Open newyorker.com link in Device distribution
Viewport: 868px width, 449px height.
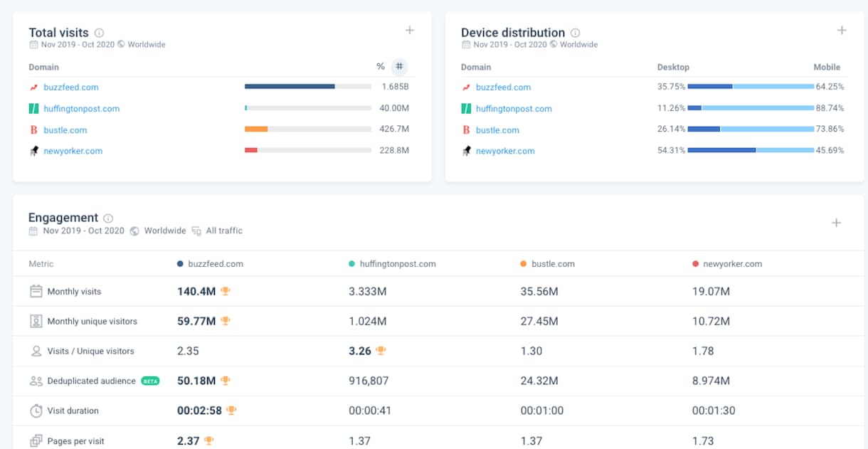[x=506, y=151]
